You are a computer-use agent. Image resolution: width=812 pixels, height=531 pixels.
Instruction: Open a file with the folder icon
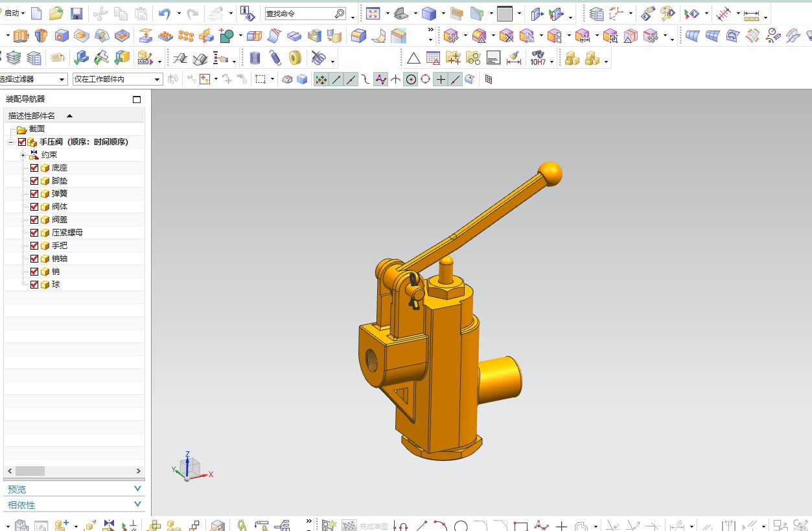[x=56, y=13]
